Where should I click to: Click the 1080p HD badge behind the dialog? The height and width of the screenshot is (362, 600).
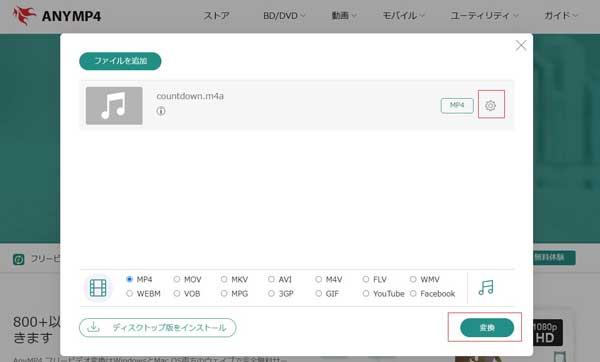point(548,333)
